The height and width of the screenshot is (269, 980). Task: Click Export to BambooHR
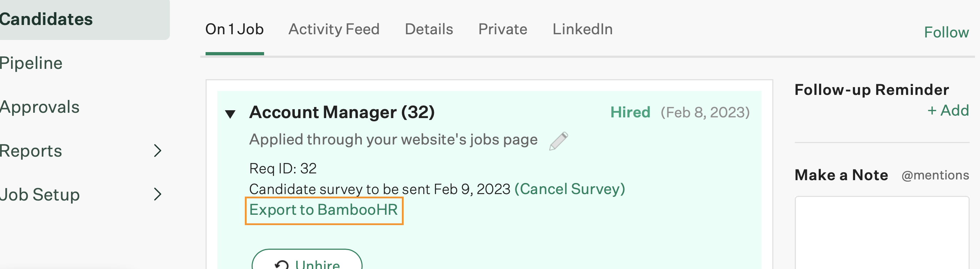[x=324, y=210]
